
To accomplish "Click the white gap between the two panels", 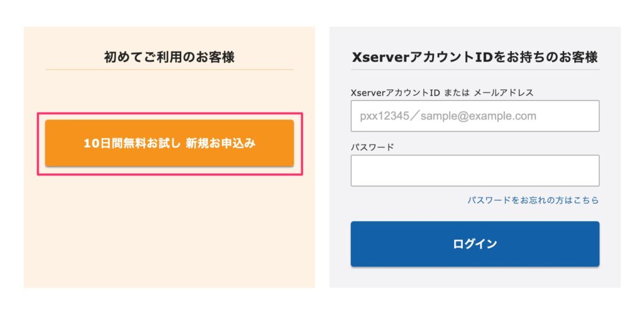I will tap(322, 157).
